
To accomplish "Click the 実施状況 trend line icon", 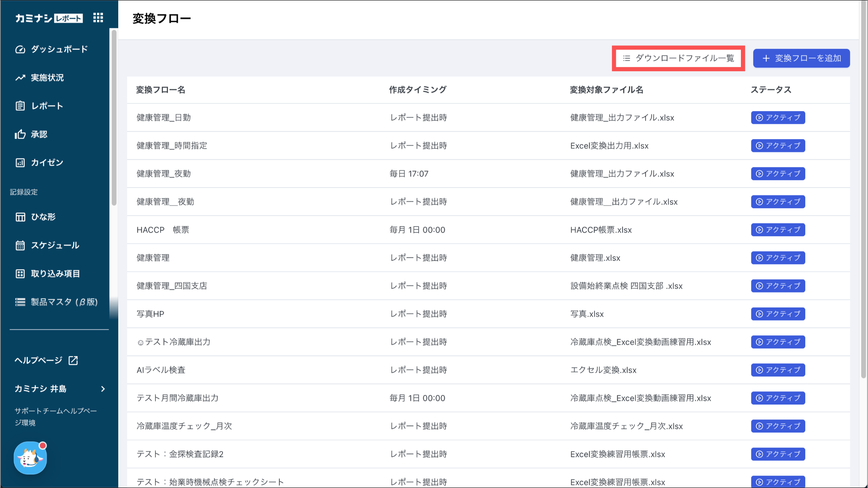I will pyautogui.click(x=20, y=78).
